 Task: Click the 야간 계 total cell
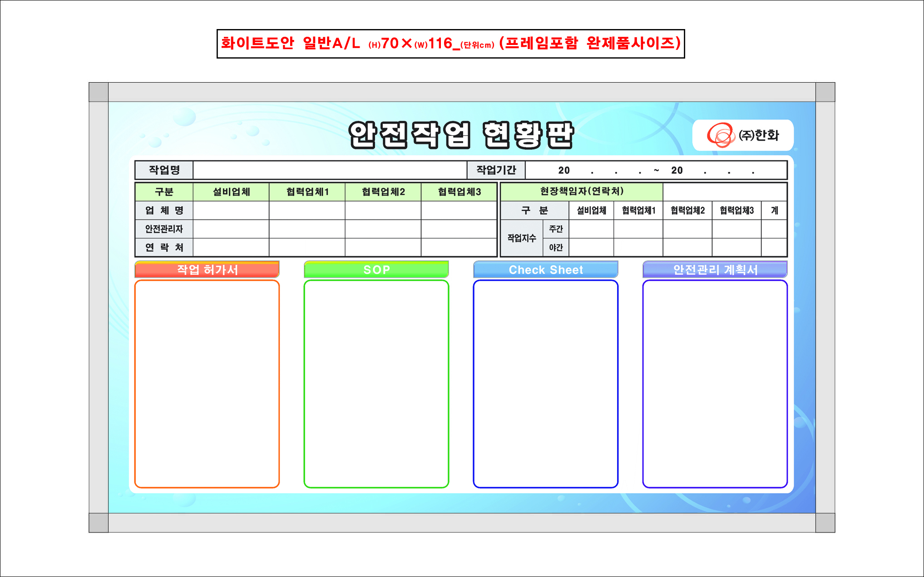tap(774, 247)
